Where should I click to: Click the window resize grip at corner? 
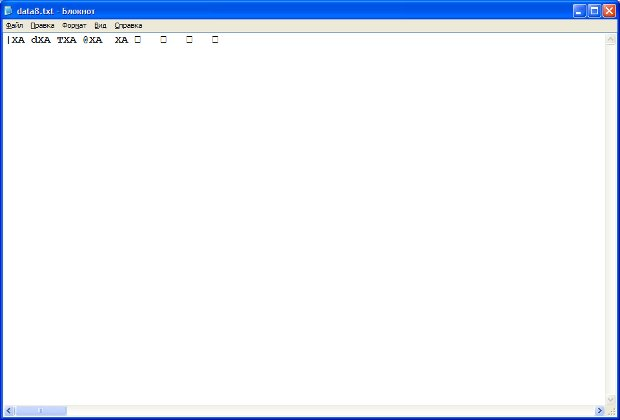[611, 411]
